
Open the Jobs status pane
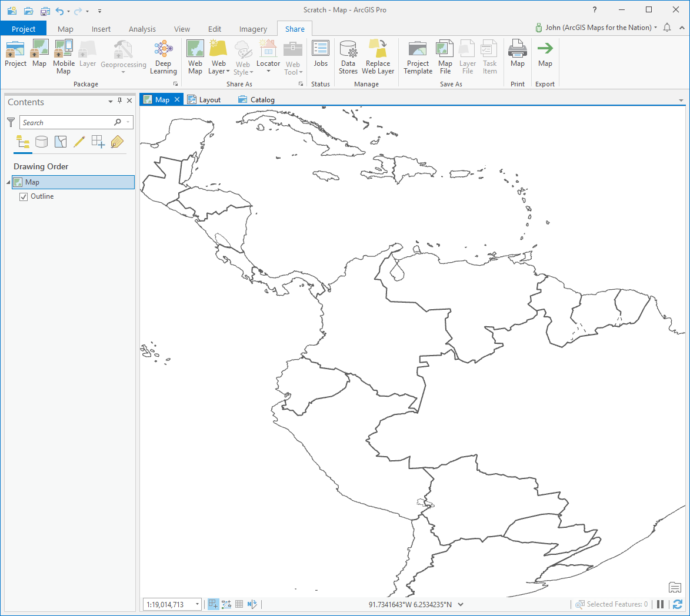point(321,53)
